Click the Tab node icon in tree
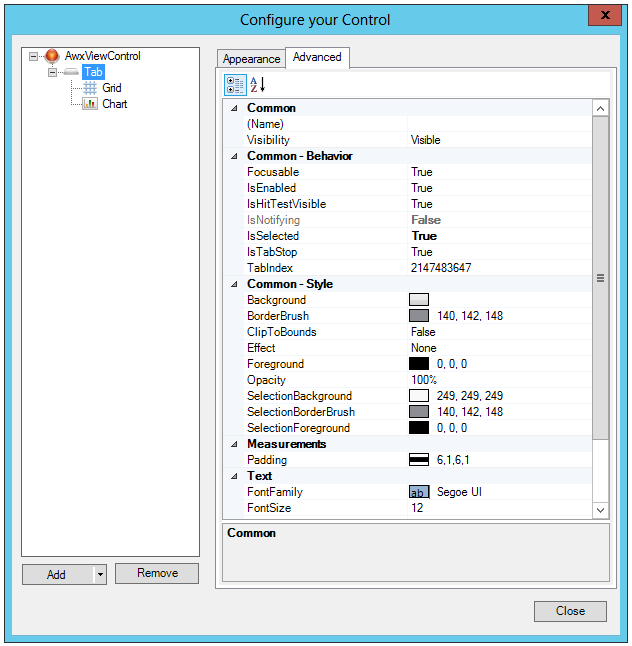 click(70, 72)
